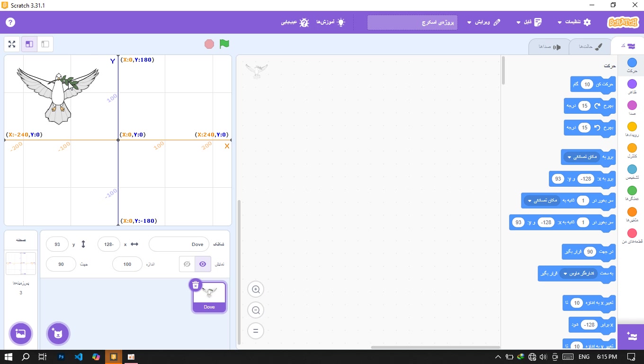Open Debugging (عیب‌یابی) from the menu bar

click(x=295, y=22)
